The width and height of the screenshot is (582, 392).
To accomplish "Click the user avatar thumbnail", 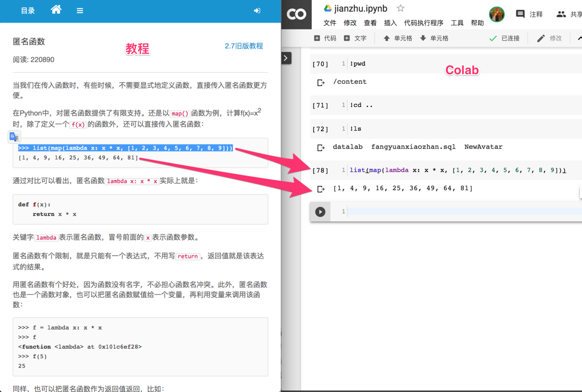I will 497,14.
